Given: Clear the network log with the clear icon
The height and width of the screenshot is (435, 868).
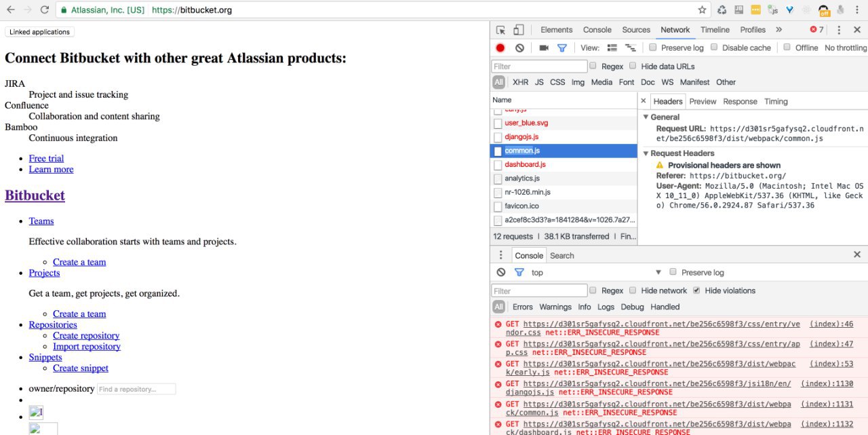Looking at the screenshot, I should [519, 48].
